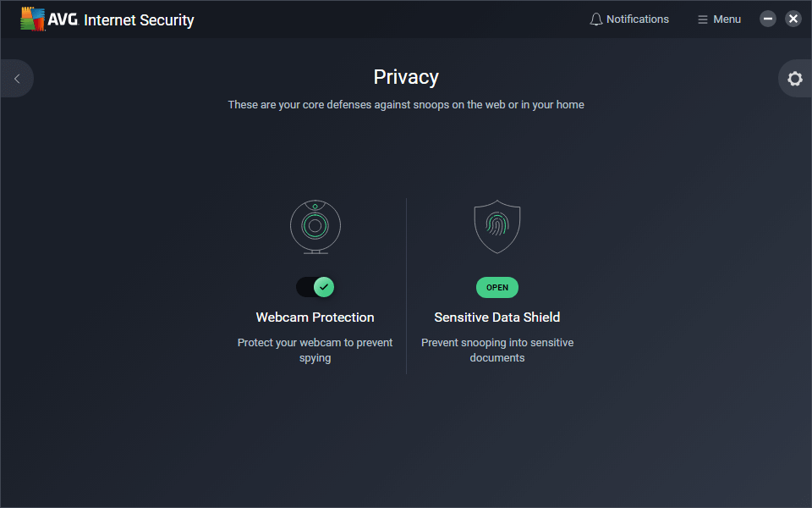Click the Sensitive Data Shield title

(497, 317)
